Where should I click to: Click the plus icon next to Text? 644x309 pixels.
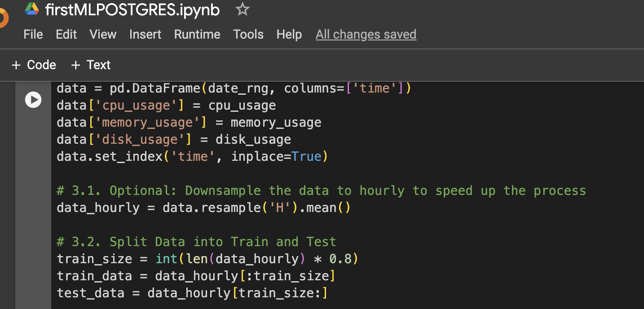tap(75, 65)
